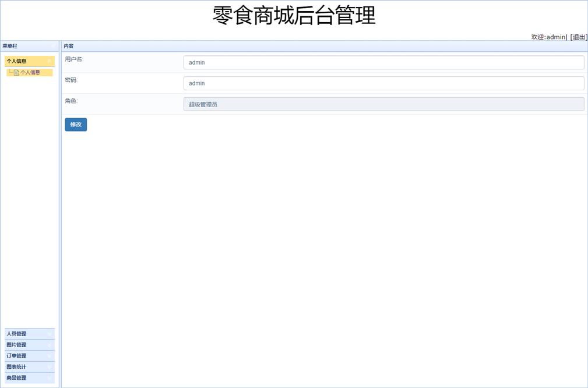Open the 商品管理 menu section
The width and height of the screenshot is (588, 388).
[17, 378]
